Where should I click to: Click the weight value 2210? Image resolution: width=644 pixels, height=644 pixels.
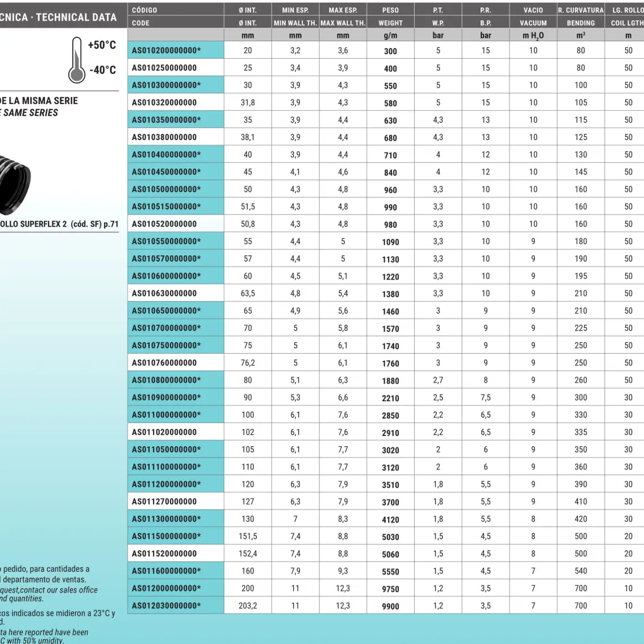[x=390, y=398]
